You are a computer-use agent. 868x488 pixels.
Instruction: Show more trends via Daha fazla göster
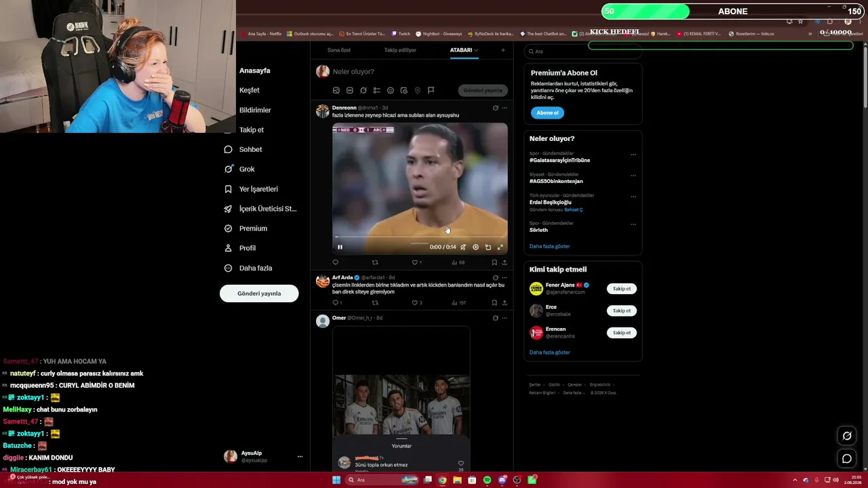[x=549, y=246]
